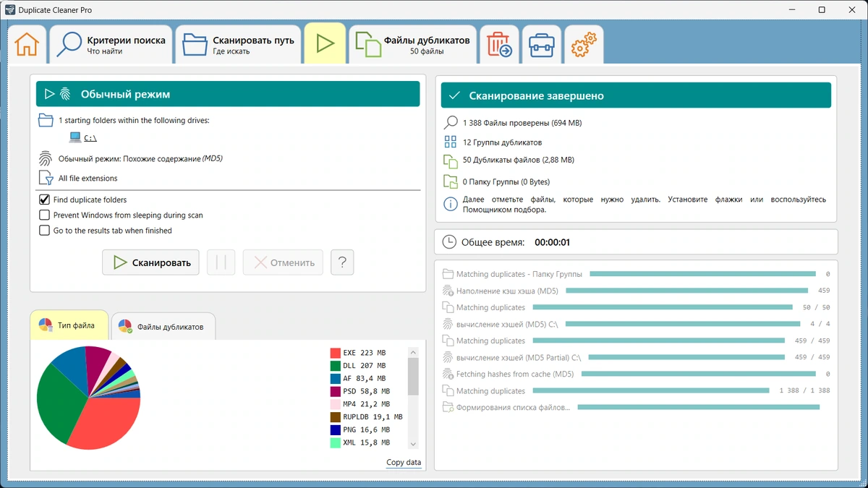
Task: Click the PSD magenta legend swatch
Action: coord(336,391)
